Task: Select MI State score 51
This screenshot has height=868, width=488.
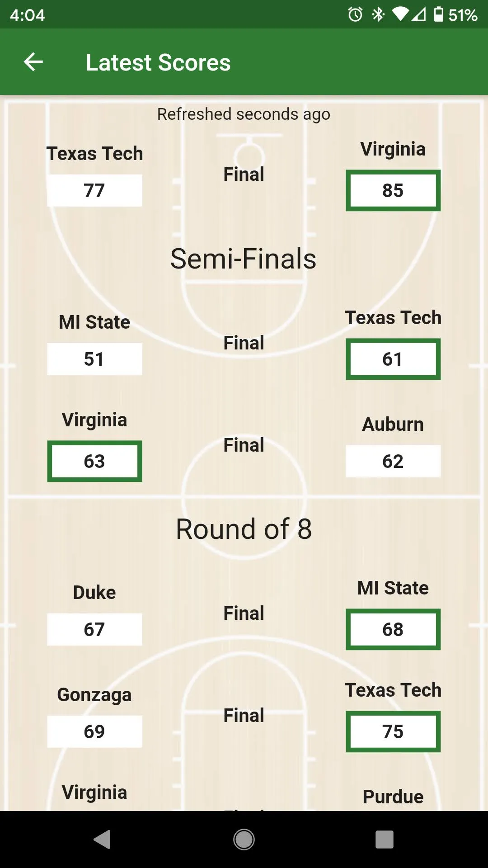Action: pos(94,359)
